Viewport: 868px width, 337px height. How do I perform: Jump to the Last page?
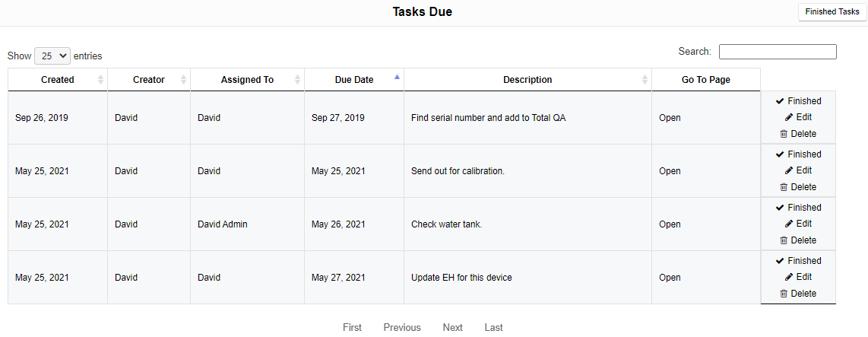(493, 327)
